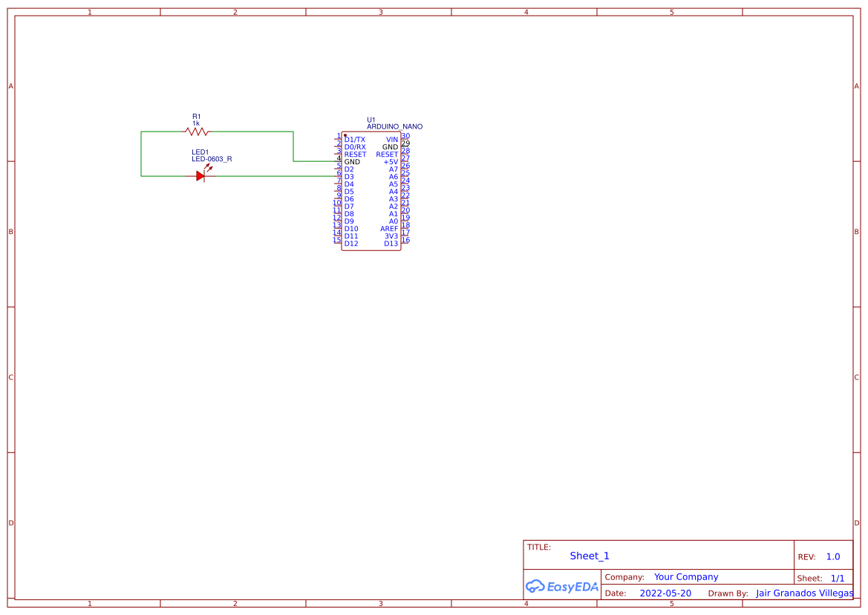Click the VIN pin label
The width and height of the screenshot is (868, 615).
(392, 140)
